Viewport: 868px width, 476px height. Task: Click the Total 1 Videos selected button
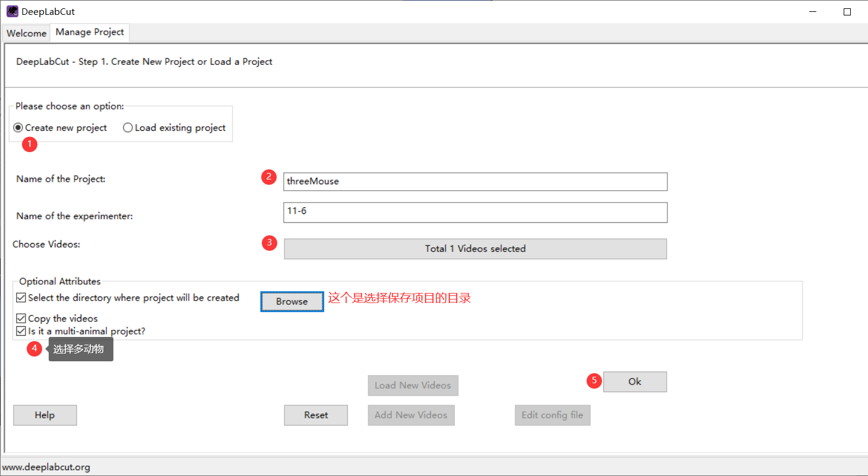475,249
